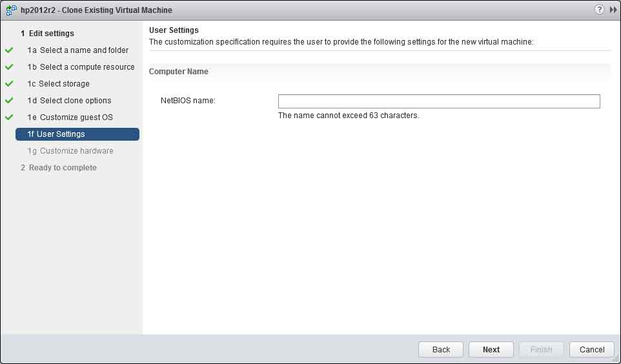Go to step 1d Select clone options

coord(69,101)
